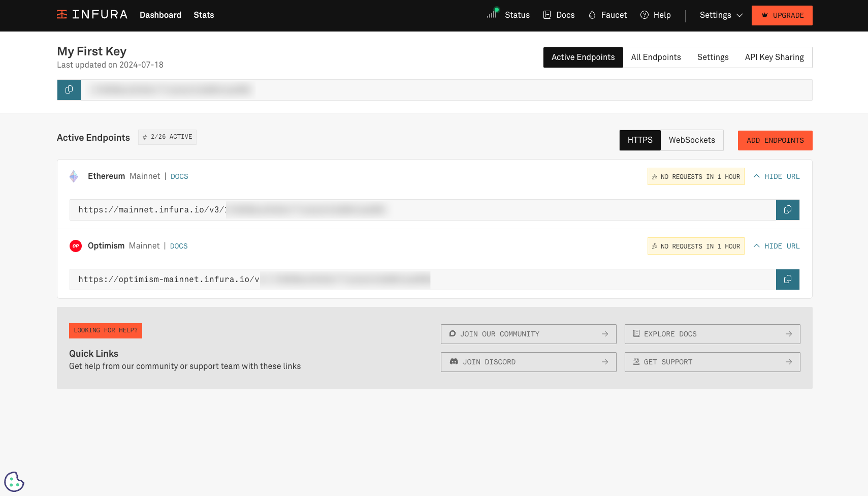Click JOIN DISCORD button
The height and width of the screenshot is (496, 868).
click(x=529, y=362)
